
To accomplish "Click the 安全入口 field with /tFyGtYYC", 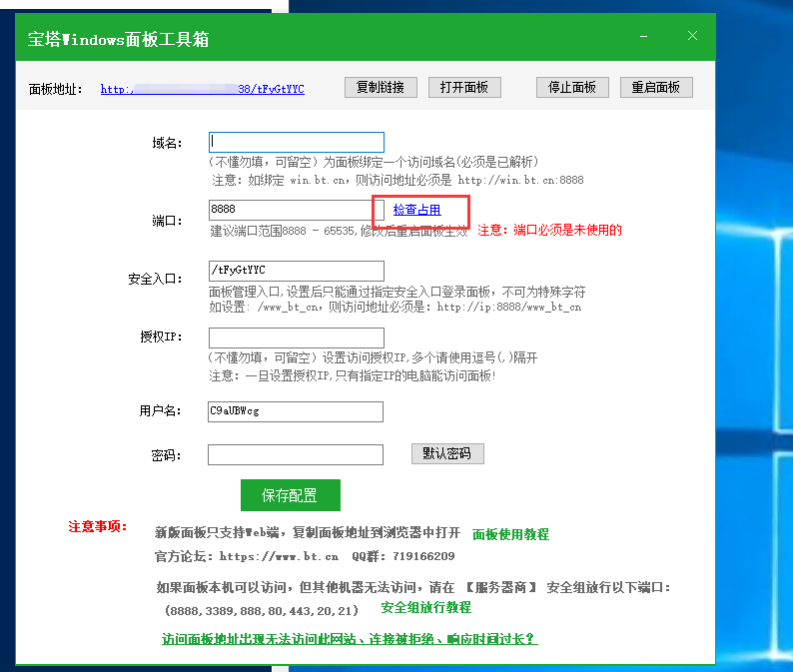I will coord(297,271).
